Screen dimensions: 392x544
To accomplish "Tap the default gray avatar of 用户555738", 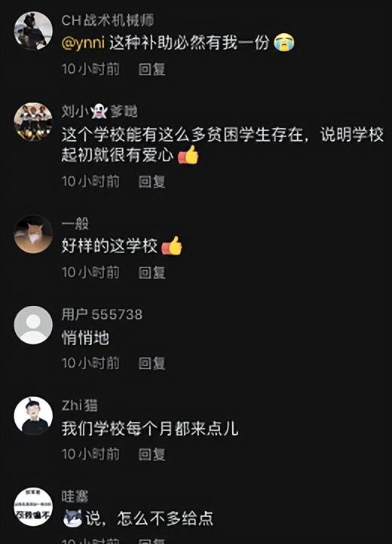I will coord(33,325).
